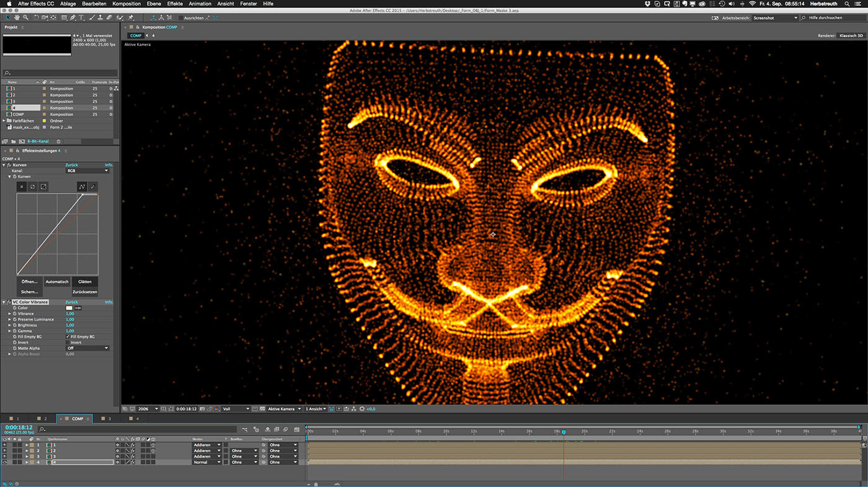Screen dimensions: 868x487
Task: Open the Effekte menu
Action: tap(175, 4)
